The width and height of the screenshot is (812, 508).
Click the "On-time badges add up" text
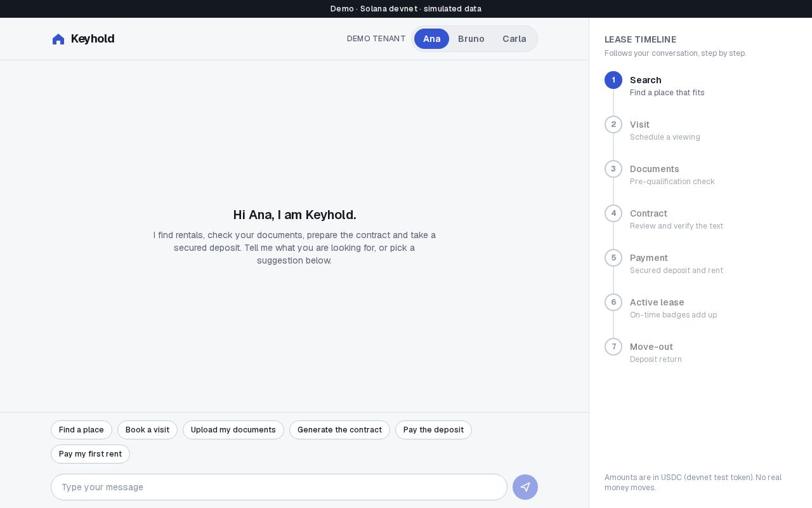pyautogui.click(x=673, y=315)
